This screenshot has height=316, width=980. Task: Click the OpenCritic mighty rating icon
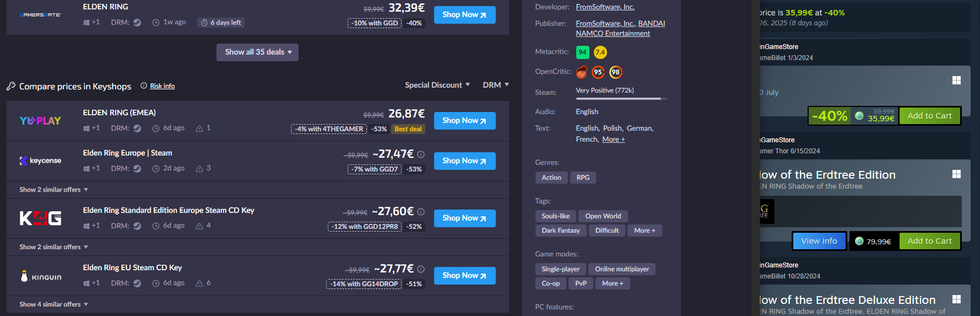(582, 72)
